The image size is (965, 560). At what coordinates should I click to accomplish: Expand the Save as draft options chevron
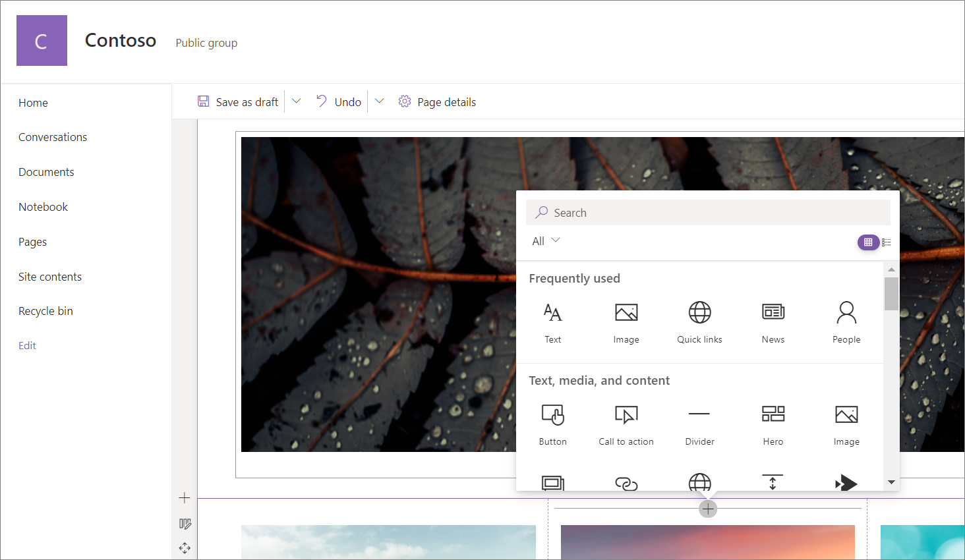point(296,101)
